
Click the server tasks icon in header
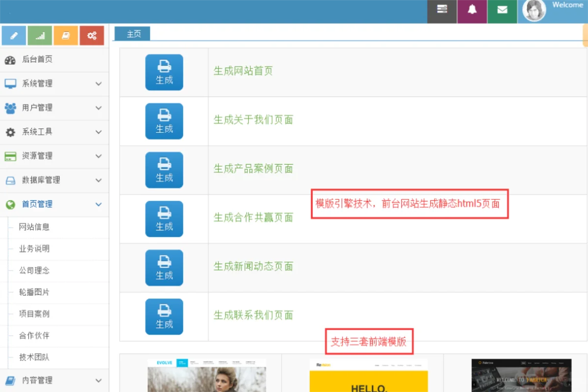[442, 11]
